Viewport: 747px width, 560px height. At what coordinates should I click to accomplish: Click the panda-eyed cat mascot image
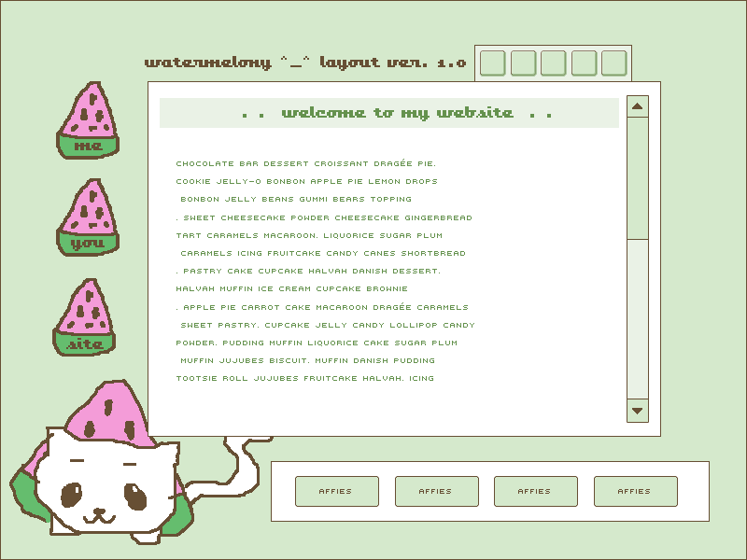[103, 476]
